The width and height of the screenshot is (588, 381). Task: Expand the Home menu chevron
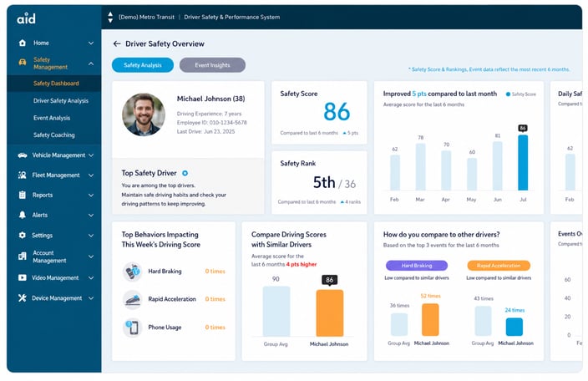click(x=91, y=43)
